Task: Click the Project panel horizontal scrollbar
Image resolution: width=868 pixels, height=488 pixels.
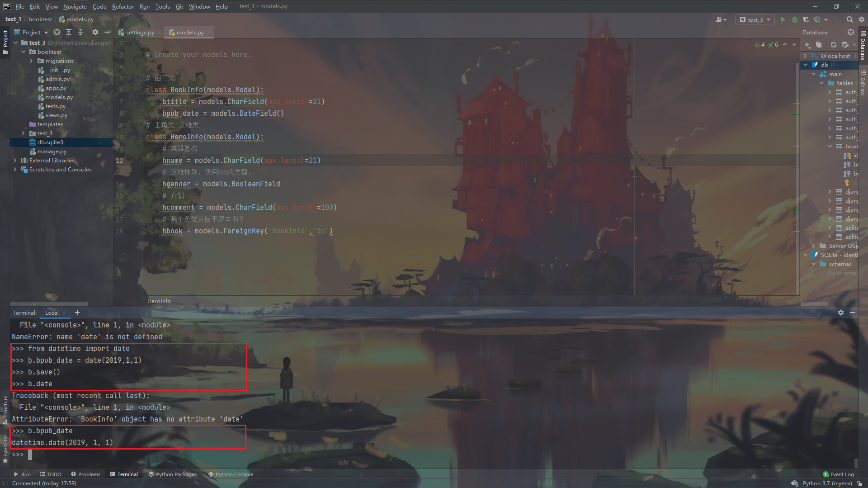Action: pyautogui.click(x=49, y=303)
